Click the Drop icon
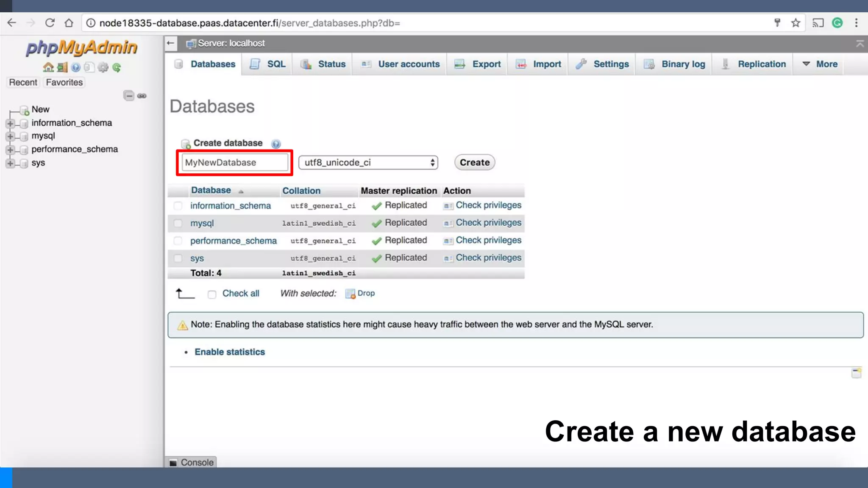 [350, 294]
